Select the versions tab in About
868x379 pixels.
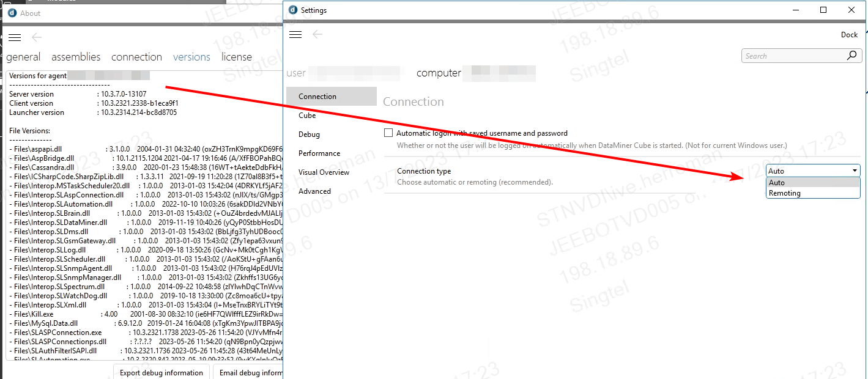click(191, 57)
